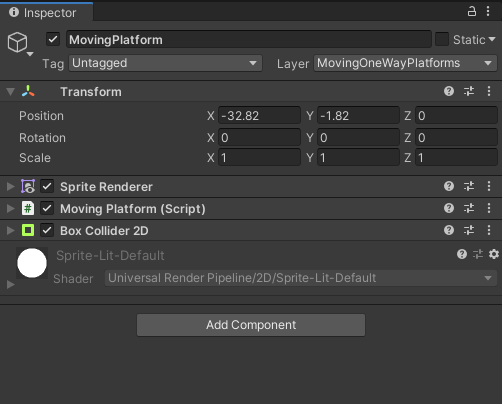Disable the Sprite Renderer component checkbox
This screenshot has width=502, height=404.
point(47,186)
